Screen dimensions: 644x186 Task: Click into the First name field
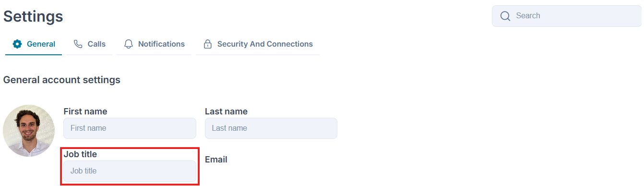click(x=130, y=128)
